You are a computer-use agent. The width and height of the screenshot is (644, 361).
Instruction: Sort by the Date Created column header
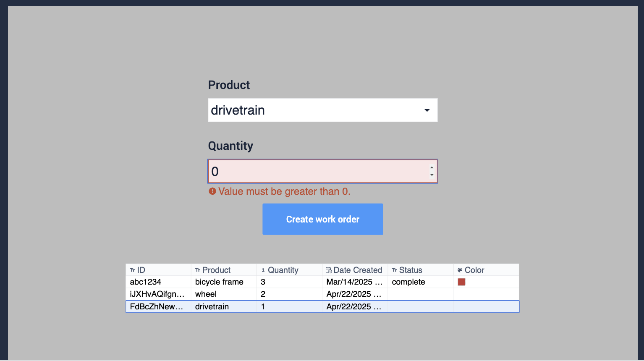(355, 270)
